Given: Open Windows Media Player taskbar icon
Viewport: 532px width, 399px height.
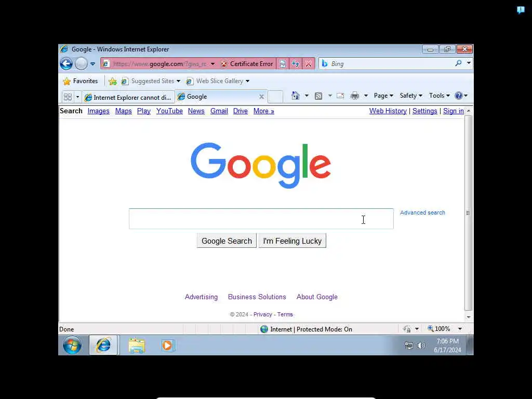Looking at the screenshot, I should 168,345.
